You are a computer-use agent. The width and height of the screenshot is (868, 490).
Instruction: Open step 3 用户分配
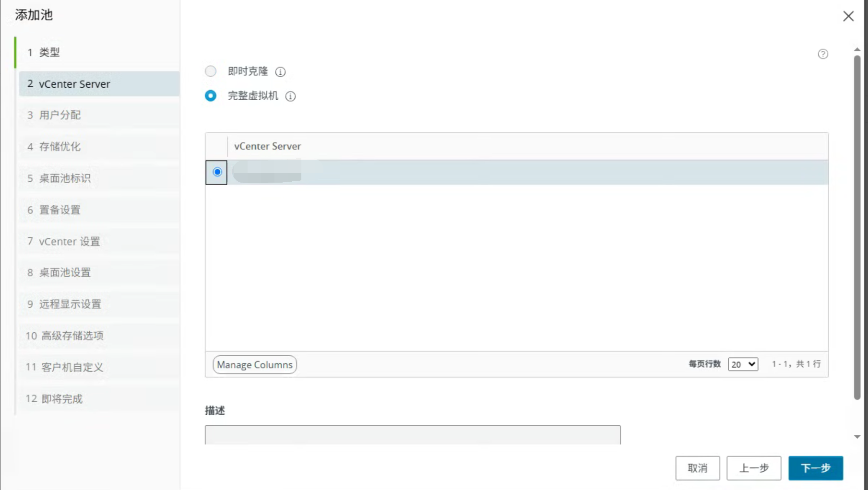pyautogui.click(x=98, y=115)
